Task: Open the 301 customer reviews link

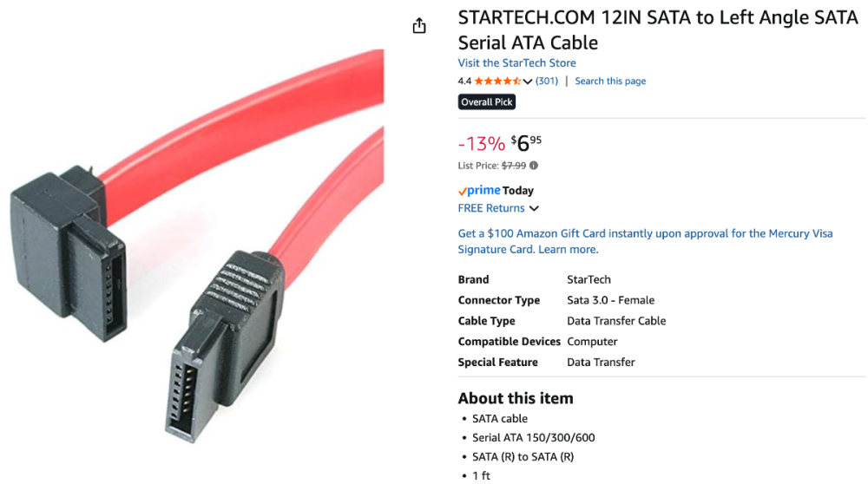Action: [547, 82]
